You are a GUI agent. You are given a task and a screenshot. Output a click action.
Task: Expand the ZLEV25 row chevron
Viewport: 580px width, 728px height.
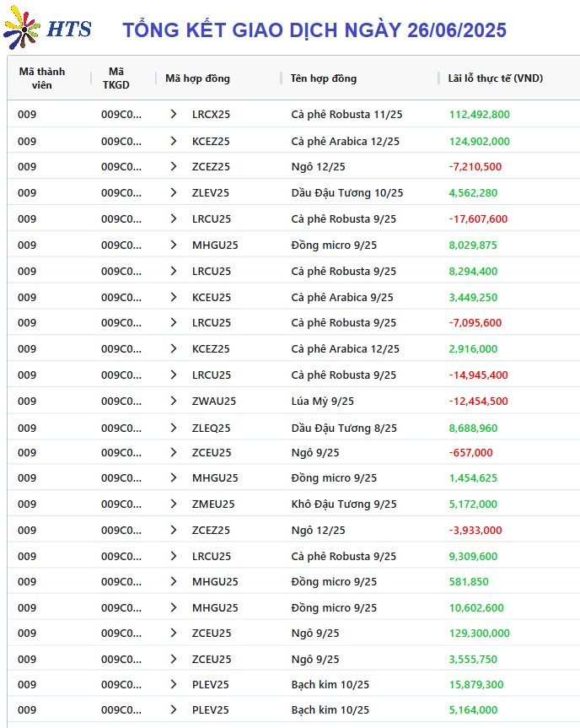pos(174,192)
